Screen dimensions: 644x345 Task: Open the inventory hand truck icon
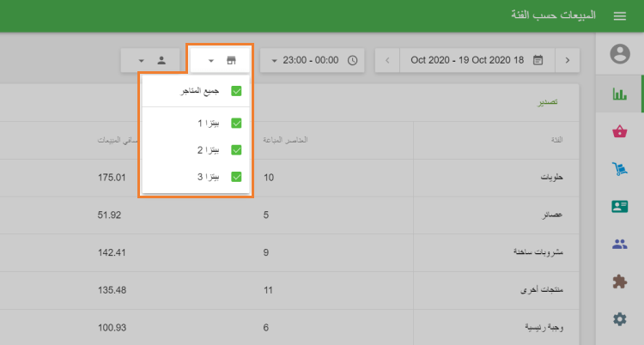coord(619,169)
